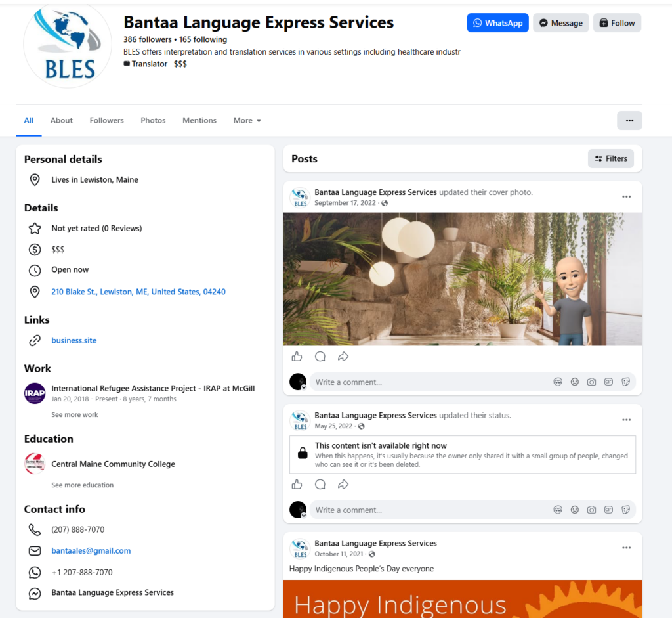The width and height of the screenshot is (672, 618).
Task: Open avatar sticker picker on cover photo comment
Action: coord(558,382)
